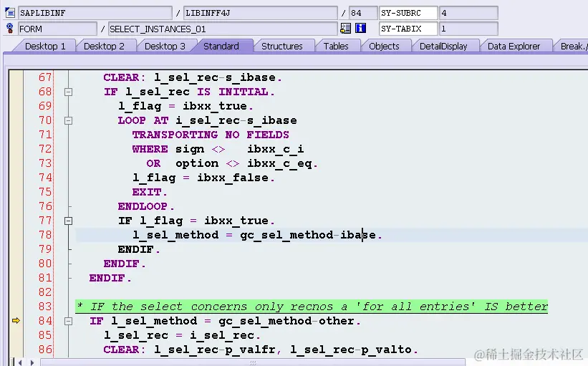Click 'i_sel_rec-s_ibase' on line 70
This screenshot has width=588, height=366.
click(236, 120)
